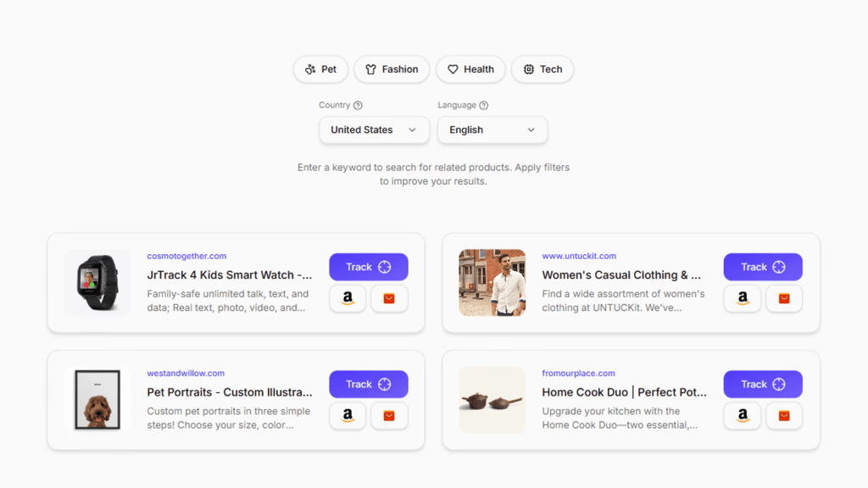Click red AliExpress icon on UNTUCKit card
Image resolution: width=868 pixels, height=488 pixels.
coord(784,298)
